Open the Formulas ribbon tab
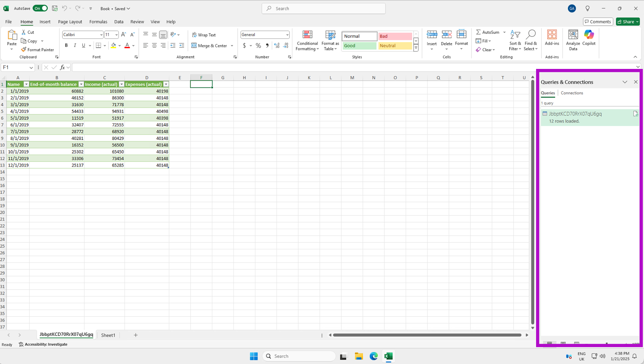 (98, 21)
